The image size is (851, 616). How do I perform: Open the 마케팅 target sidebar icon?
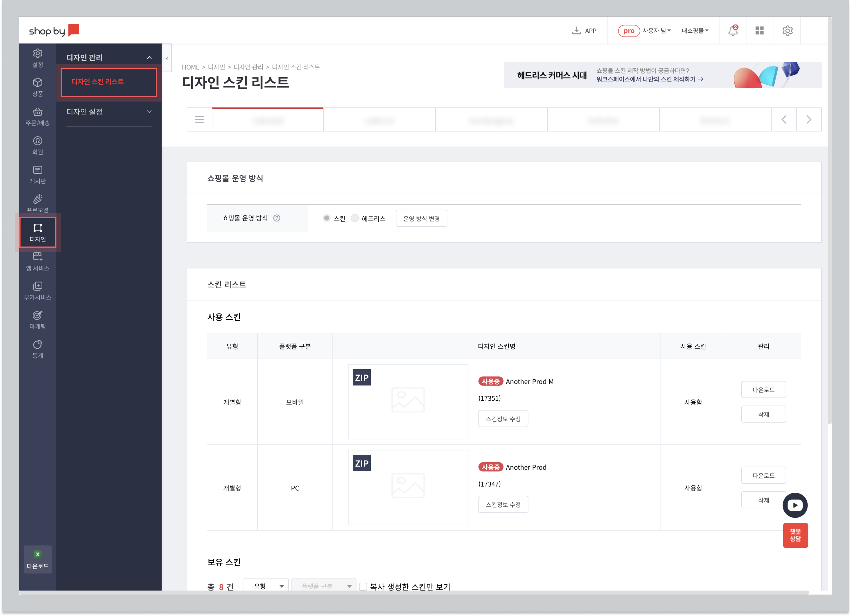click(38, 320)
